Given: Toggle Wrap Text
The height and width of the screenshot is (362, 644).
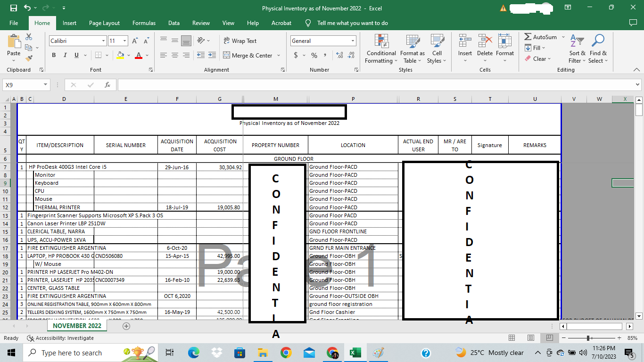Looking at the screenshot, I should coord(240,41).
